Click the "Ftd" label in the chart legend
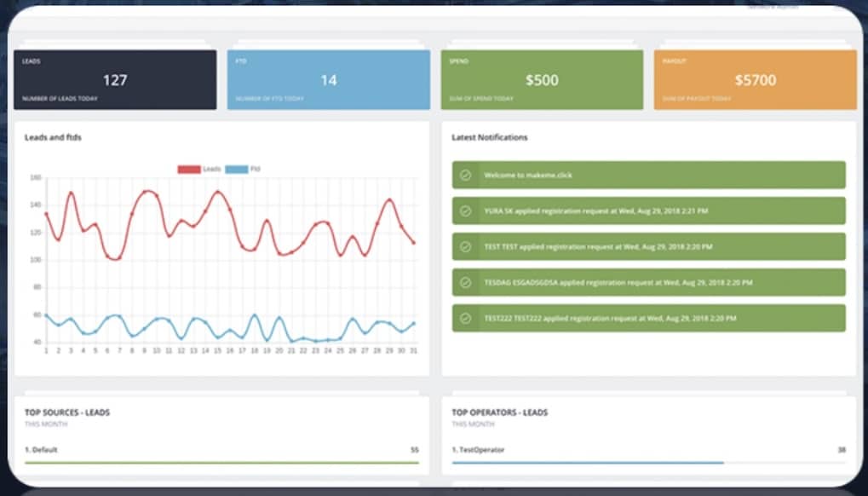This screenshot has width=868, height=496. point(256,170)
